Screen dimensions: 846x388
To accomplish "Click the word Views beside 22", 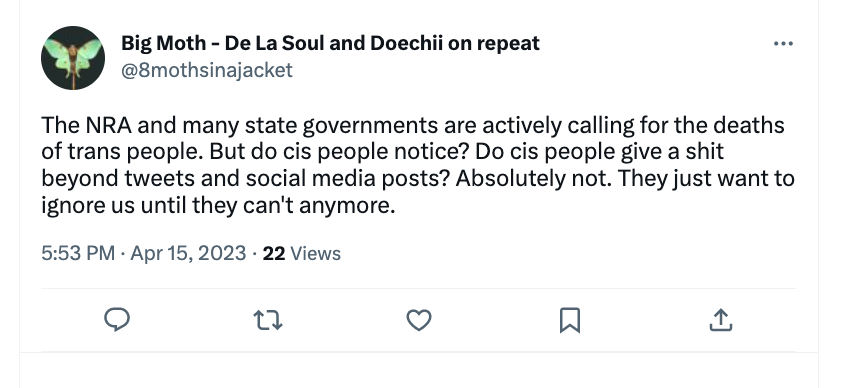I will click(x=316, y=253).
